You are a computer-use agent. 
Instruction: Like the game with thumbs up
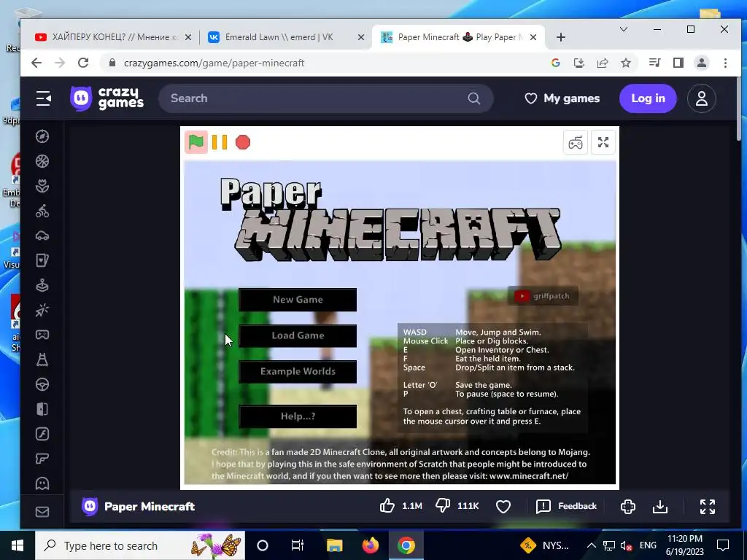(x=387, y=506)
